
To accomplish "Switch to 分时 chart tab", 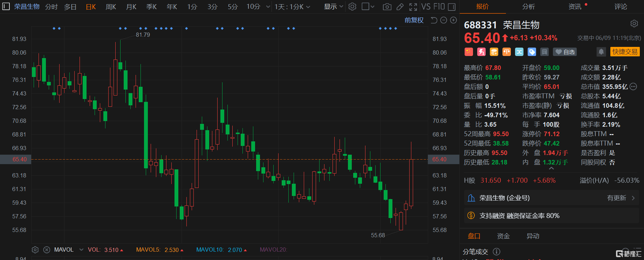I will [52, 7].
